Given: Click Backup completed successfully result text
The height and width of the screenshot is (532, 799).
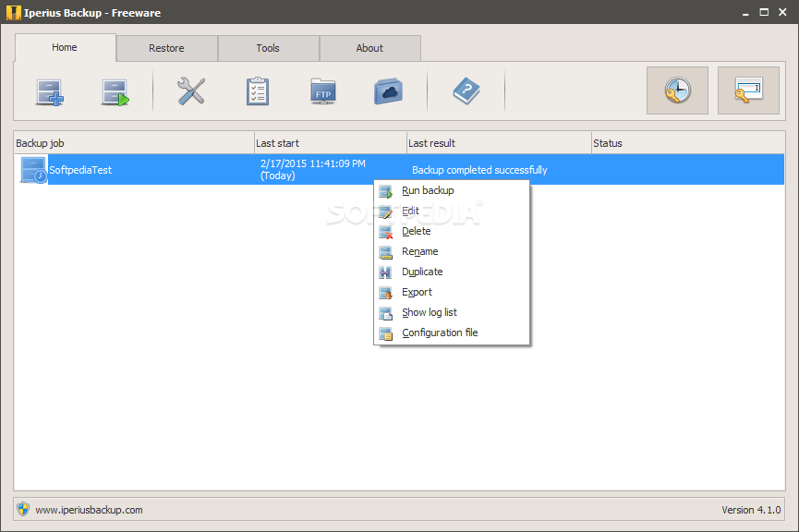Looking at the screenshot, I should coord(479,170).
